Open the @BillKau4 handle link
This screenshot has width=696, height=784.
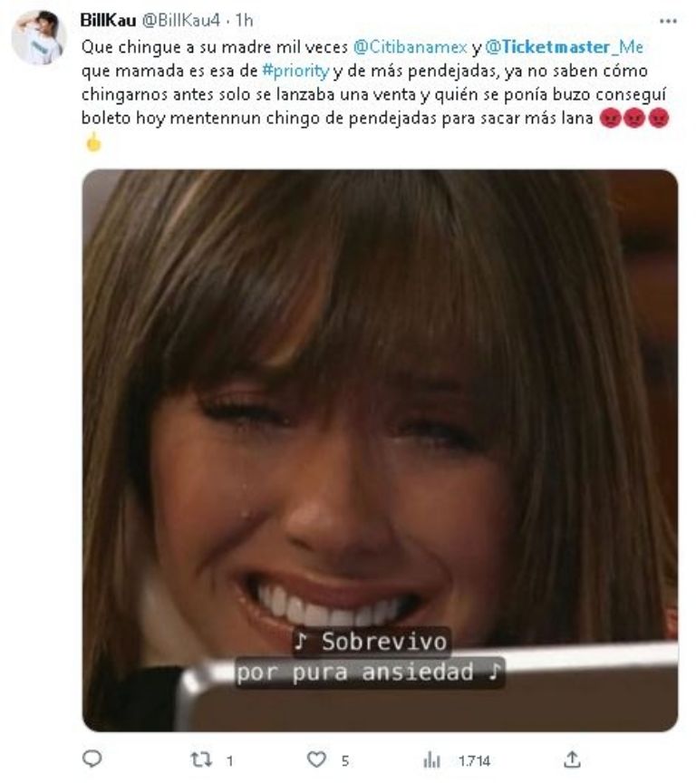[x=181, y=21]
